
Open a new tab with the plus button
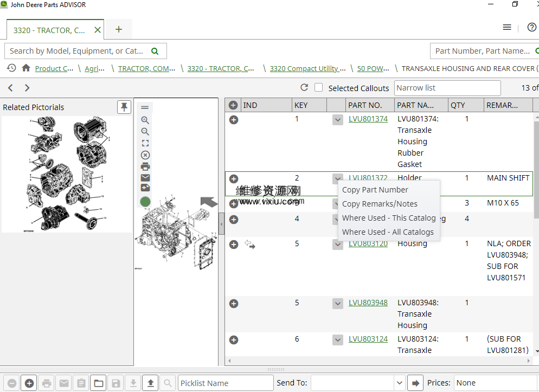pyautogui.click(x=119, y=29)
